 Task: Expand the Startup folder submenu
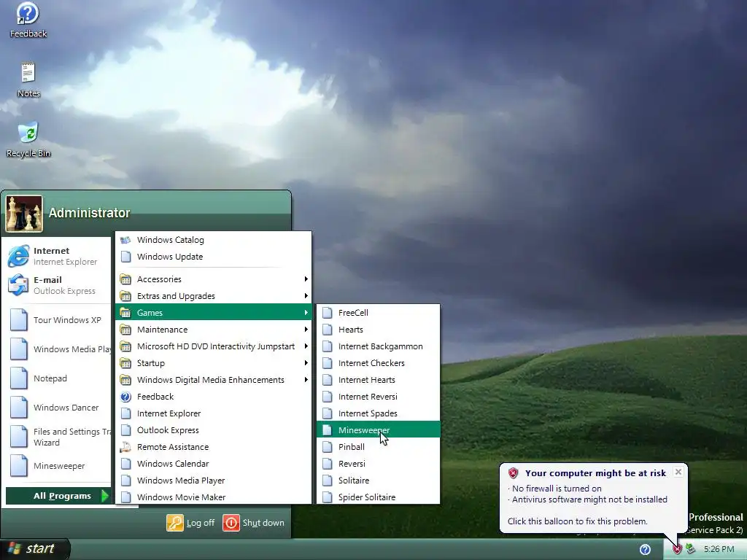[x=214, y=363]
